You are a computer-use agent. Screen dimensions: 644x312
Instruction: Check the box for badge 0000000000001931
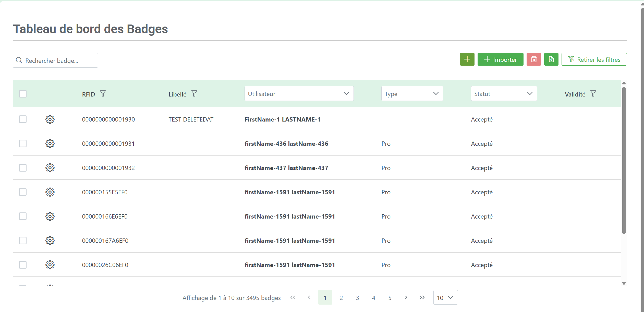pos(23,143)
